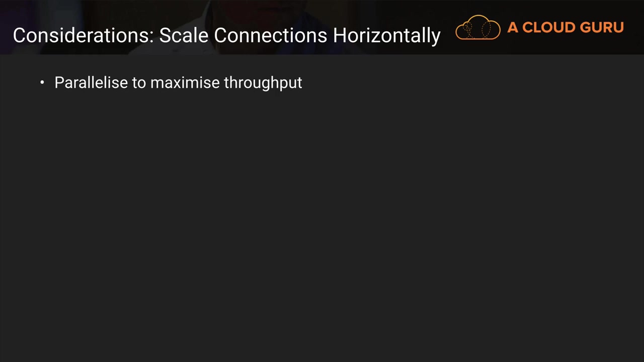Click the orange cloud logo icon
The width and height of the screenshot is (644, 362).
point(477,28)
